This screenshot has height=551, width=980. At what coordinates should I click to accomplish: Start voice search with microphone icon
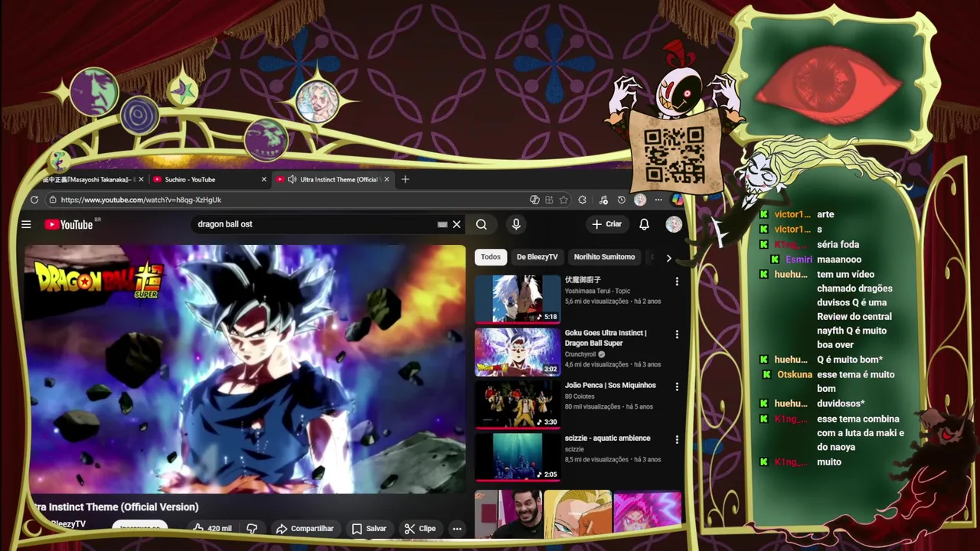click(516, 224)
